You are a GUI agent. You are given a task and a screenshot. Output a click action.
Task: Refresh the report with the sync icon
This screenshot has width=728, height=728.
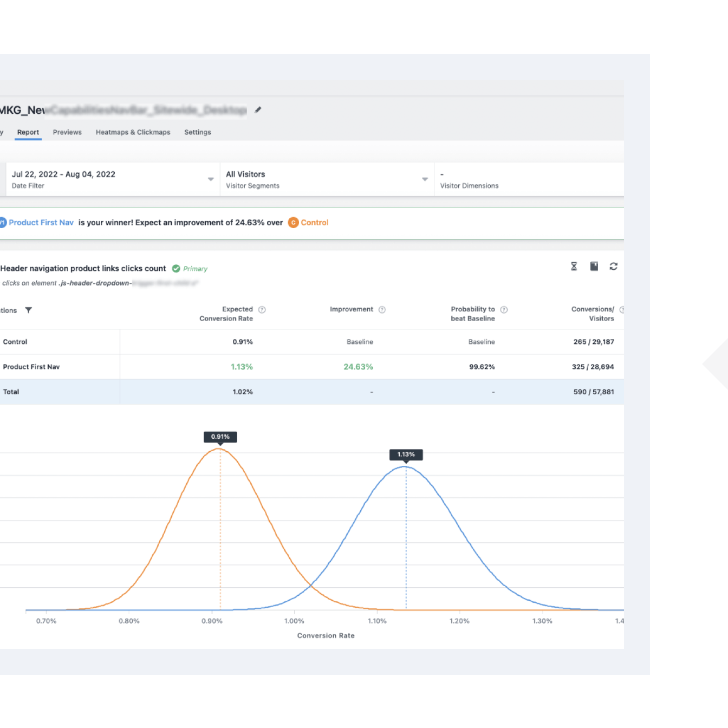(613, 266)
